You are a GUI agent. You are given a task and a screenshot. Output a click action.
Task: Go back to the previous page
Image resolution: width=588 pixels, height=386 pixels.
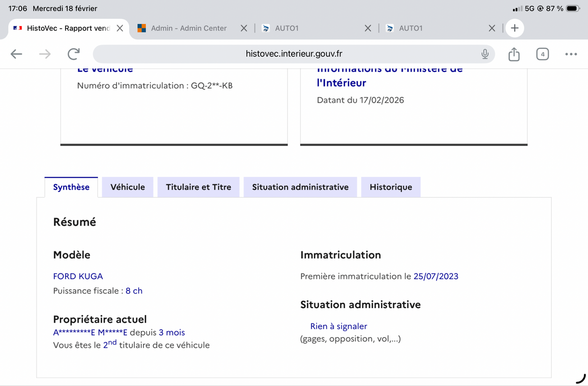(x=16, y=54)
